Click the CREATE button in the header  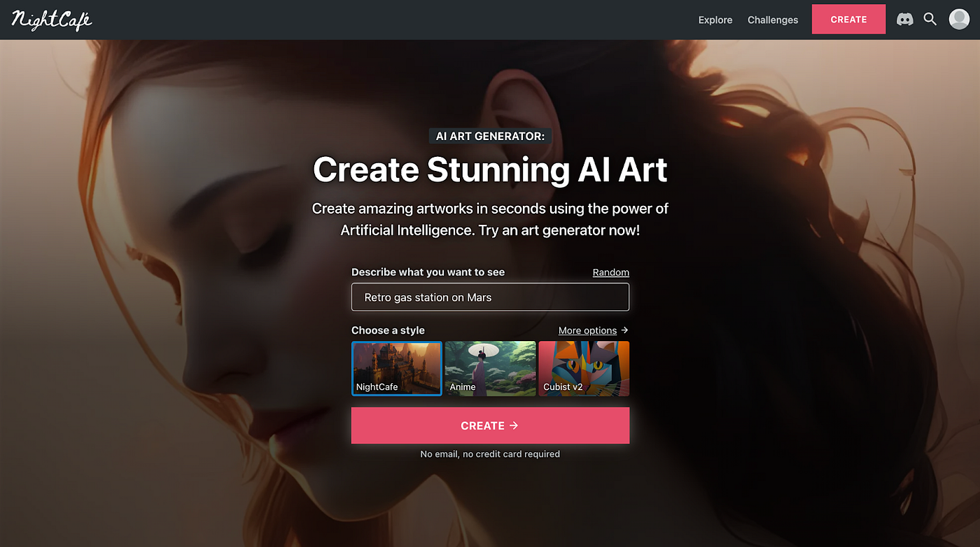tap(848, 20)
